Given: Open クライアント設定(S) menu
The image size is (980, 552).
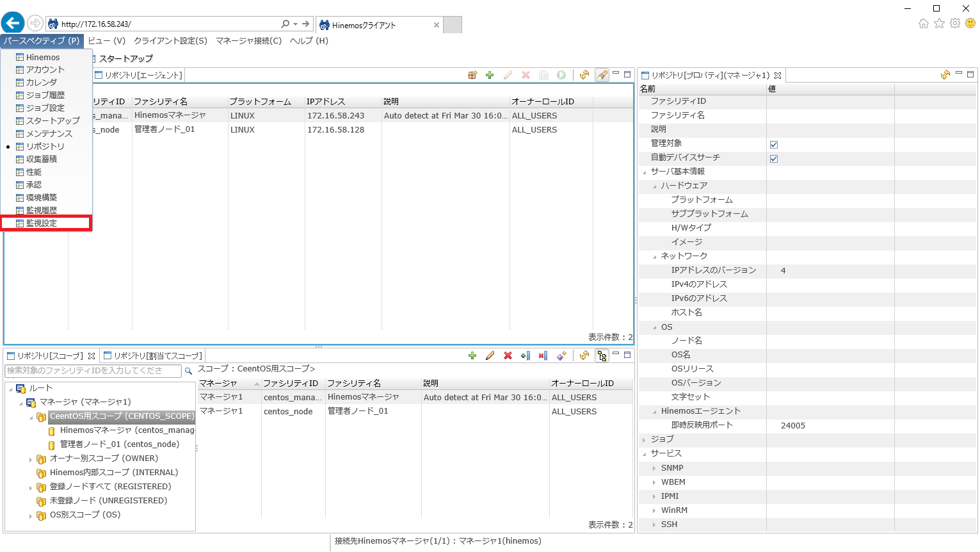Looking at the screenshot, I should coord(170,40).
